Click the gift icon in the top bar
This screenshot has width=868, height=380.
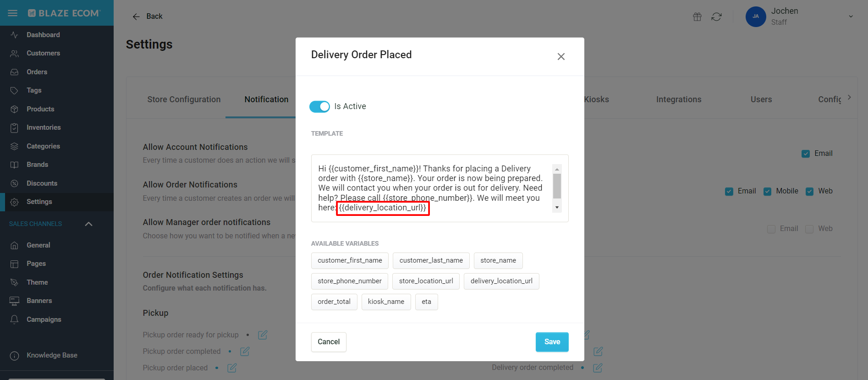[x=697, y=17]
